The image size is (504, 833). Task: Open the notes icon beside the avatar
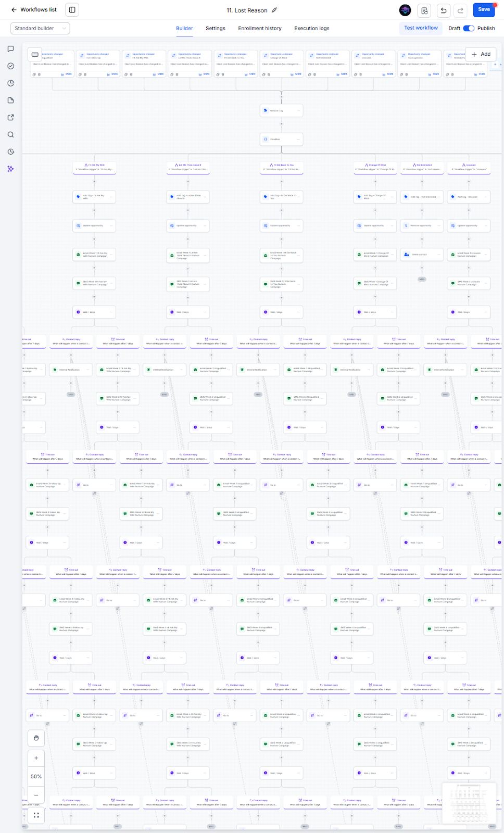tap(424, 10)
